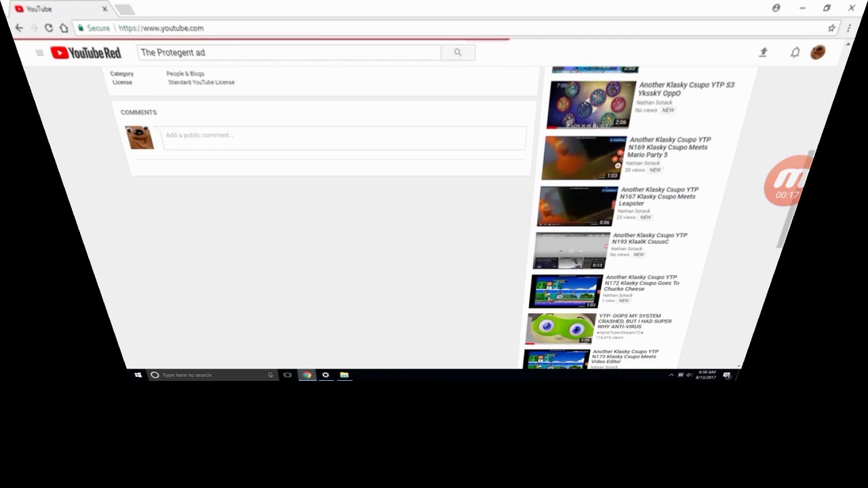Image resolution: width=868 pixels, height=488 pixels.
Task: Open the N167 Leapster video thumbnail
Action: pyautogui.click(x=577, y=206)
